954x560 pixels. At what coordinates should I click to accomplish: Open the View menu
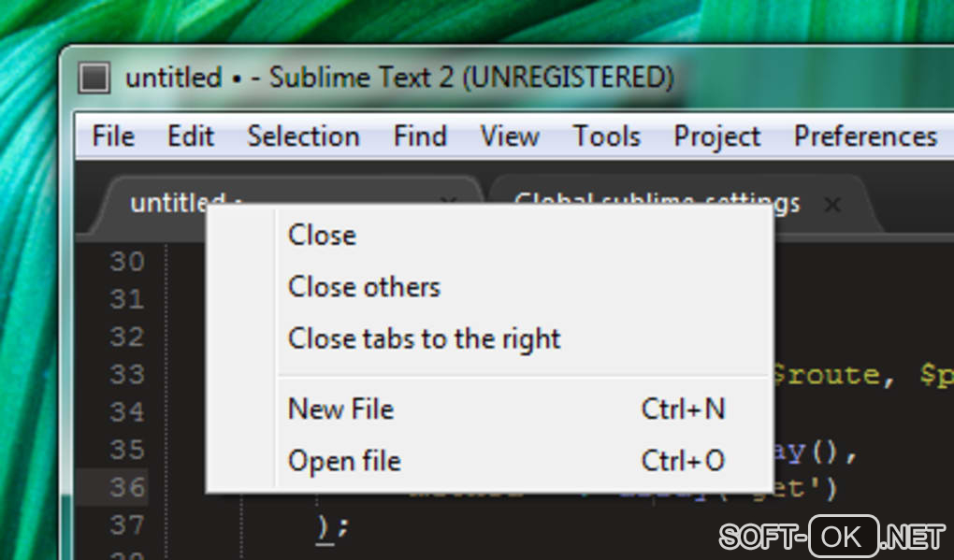point(510,136)
